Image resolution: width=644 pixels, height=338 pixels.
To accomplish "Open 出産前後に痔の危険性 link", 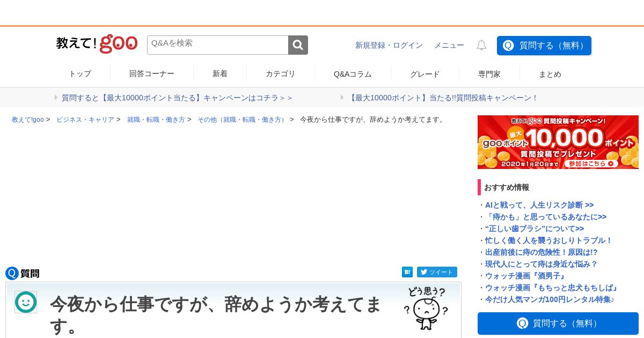I will click(x=541, y=252).
